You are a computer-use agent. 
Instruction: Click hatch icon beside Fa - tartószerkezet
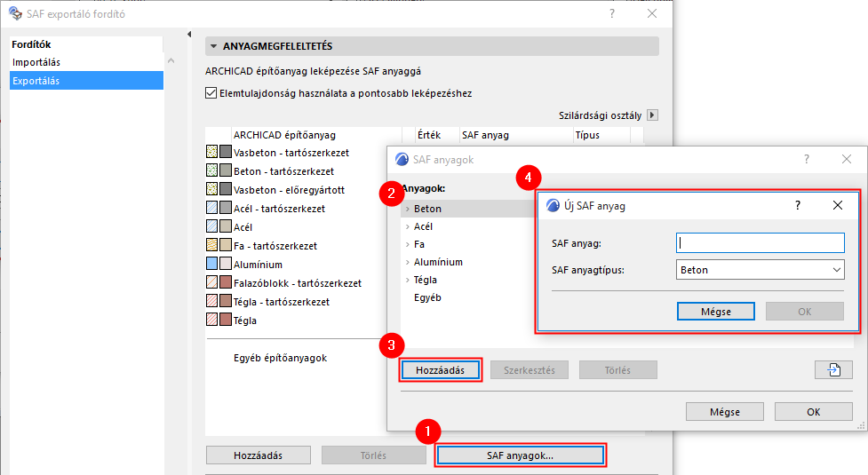pyautogui.click(x=211, y=245)
